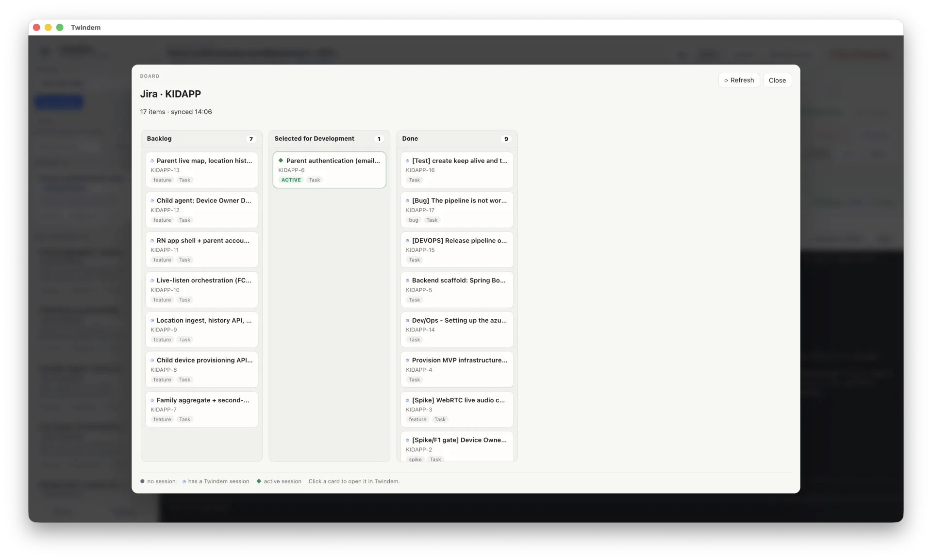Viewport: 932px width, 560px height.
Task: Open card Parent live map, location hist...
Action: (201, 170)
